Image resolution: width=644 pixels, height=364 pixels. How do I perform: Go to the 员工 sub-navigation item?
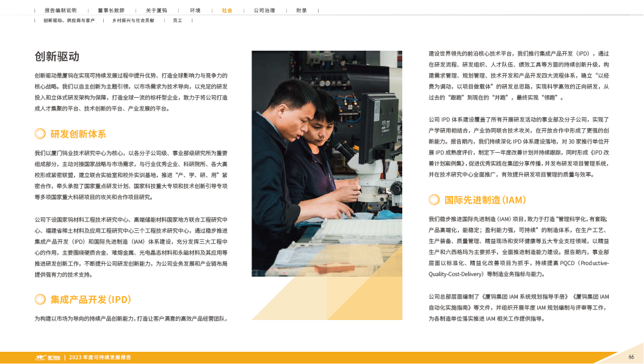(x=178, y=21)
